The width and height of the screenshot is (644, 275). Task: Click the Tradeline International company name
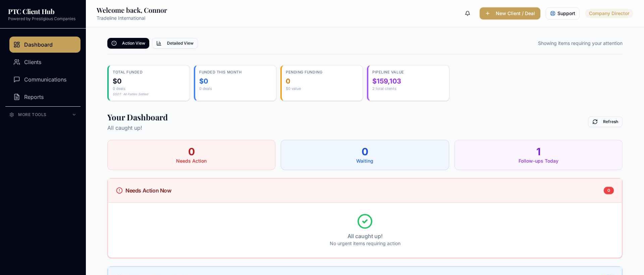[x=121, y=18]
